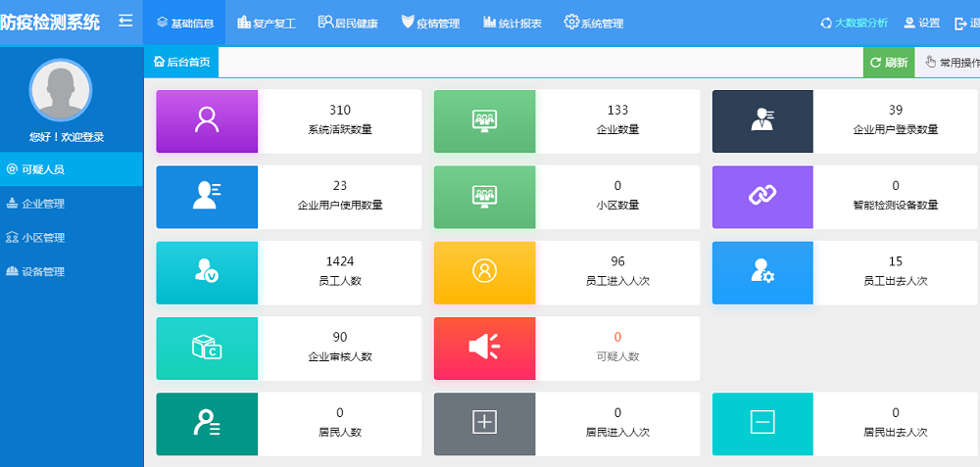This screenshot has width=980, height=467.
Task: Open the 大数据分析 link
Action: 854,23
